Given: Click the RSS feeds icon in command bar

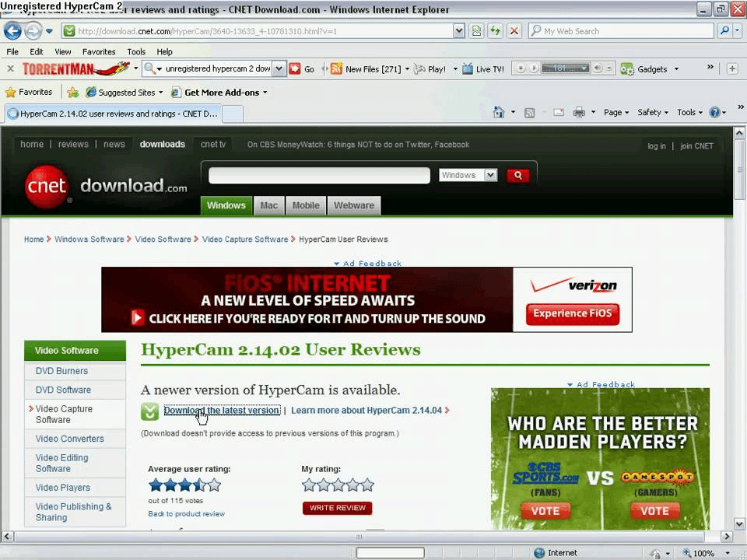Looking at the screenshot, I should [529, 113].
